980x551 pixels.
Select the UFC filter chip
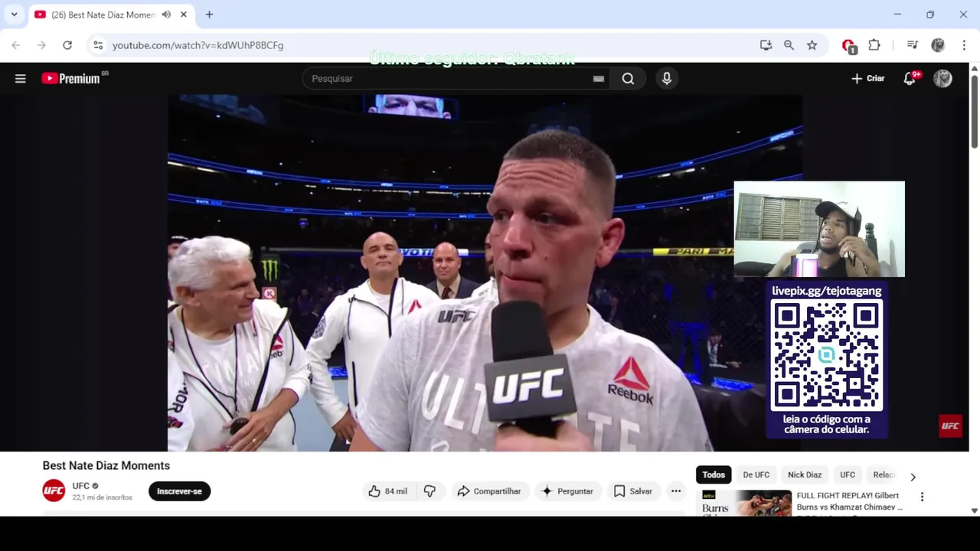848,474
